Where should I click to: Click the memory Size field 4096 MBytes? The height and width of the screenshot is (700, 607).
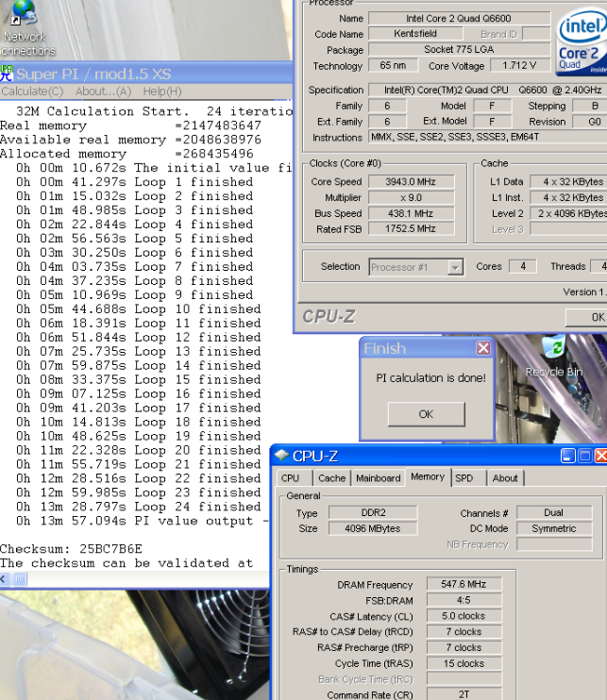click(373, 528)
